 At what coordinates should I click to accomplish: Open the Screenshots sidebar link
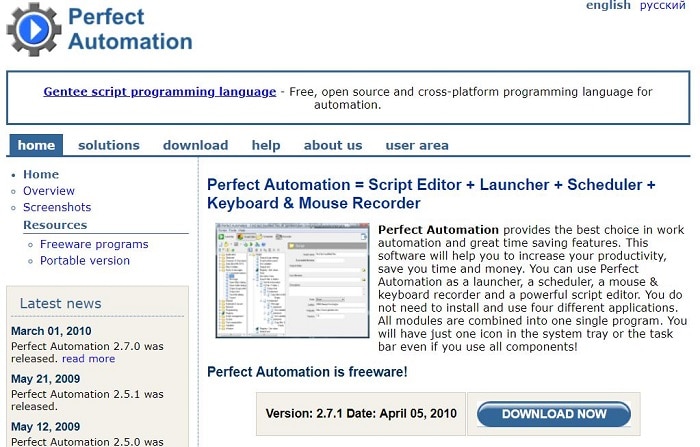pos(57,207)
